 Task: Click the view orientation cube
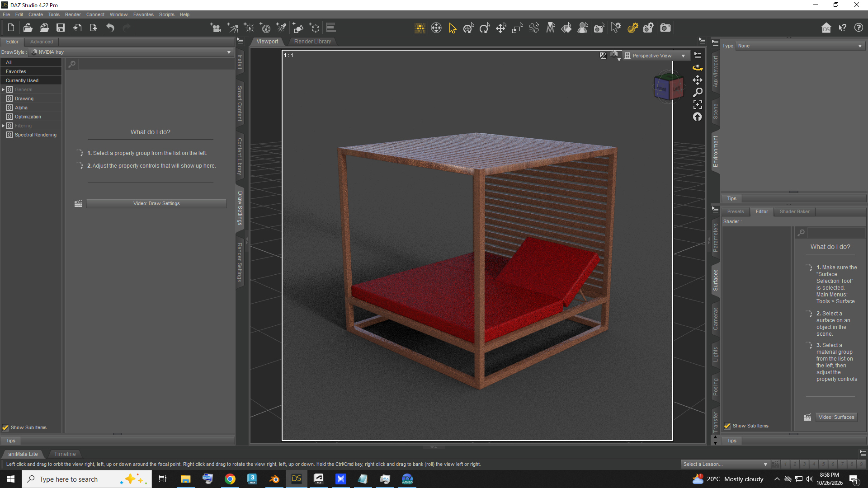(669, 87)
